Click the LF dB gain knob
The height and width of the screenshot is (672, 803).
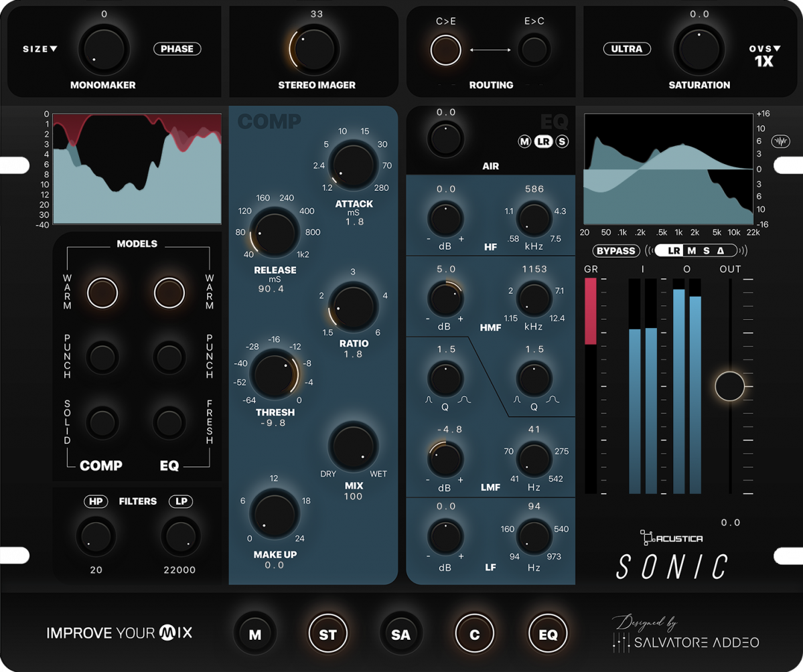tap(445, 536)
